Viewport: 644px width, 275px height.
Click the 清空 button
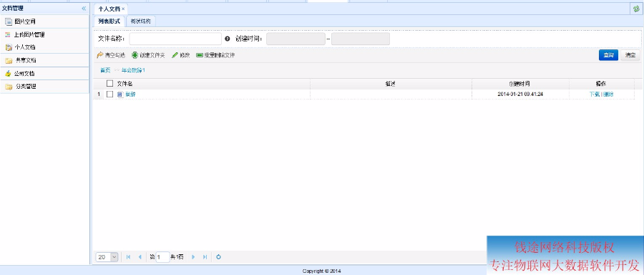[x=630, y=55]
